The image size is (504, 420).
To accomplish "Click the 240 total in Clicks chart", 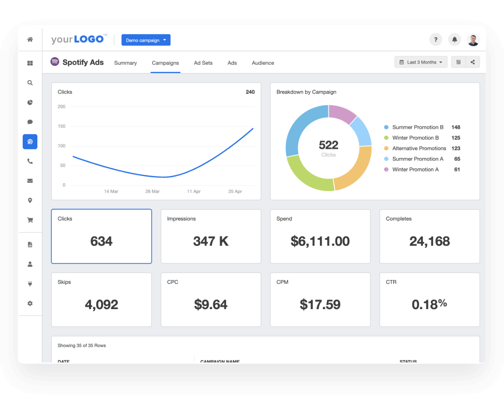I will (250, 92).
